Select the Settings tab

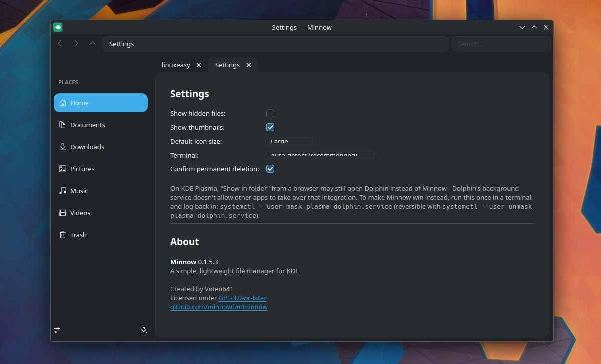pos(227,65)
